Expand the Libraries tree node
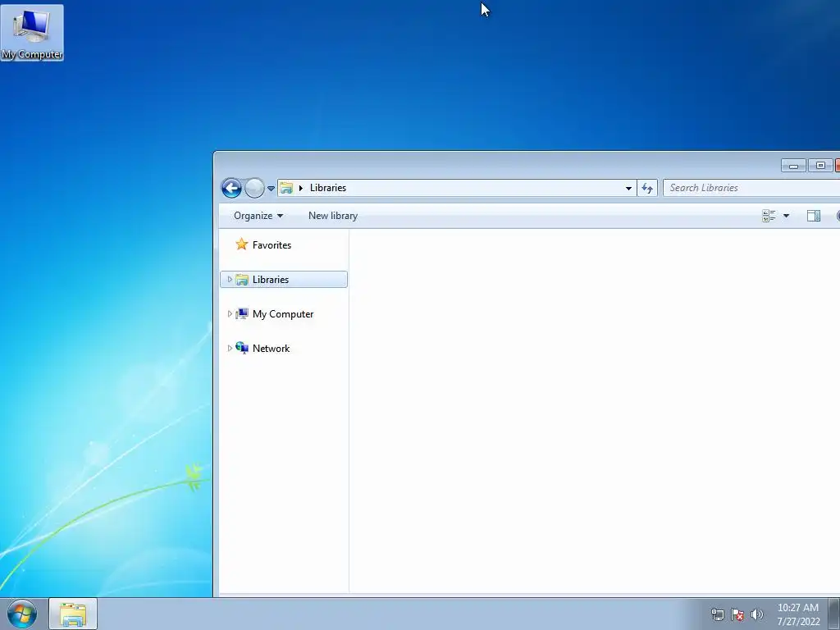Image resolution: width=840 pixels, height=630 pixels. (230, 280)
